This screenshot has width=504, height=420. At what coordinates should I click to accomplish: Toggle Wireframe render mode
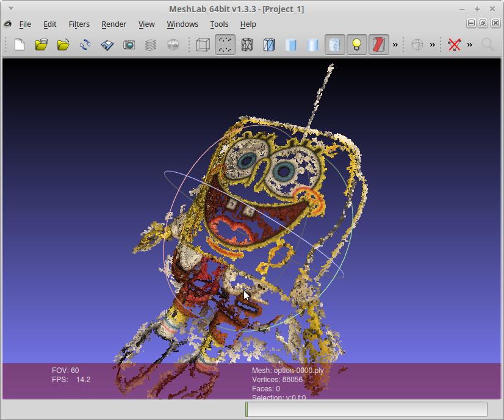point(247,45)
